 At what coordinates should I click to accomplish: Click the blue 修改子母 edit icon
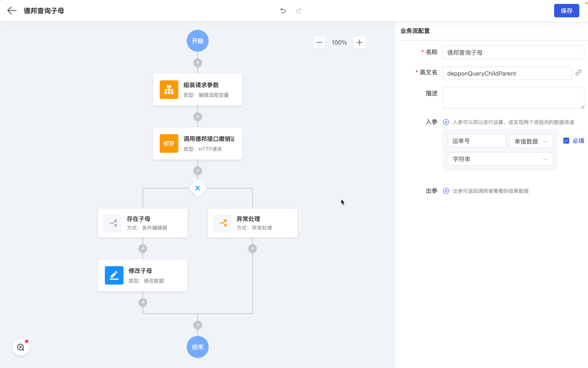pos(114,275)
